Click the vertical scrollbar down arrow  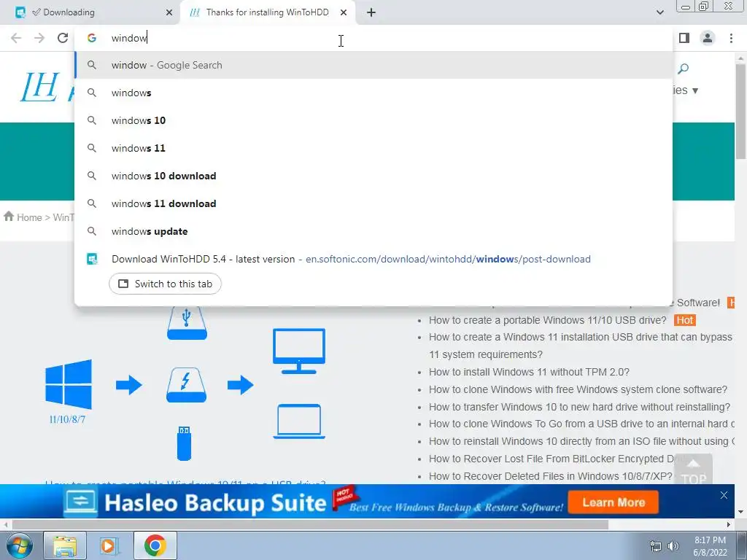(741, 513)
